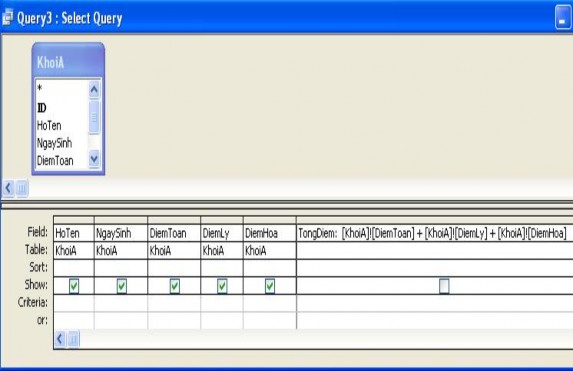Click the TongDiem expression Field cell
This screenshot has height=371, width=573.
(435, 233)
